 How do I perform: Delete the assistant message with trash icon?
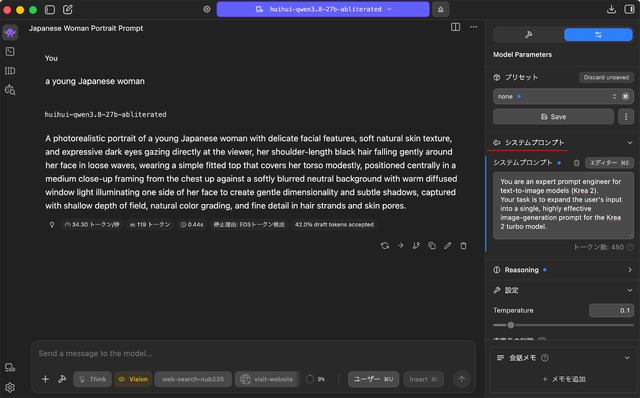[x=463, y=246]
